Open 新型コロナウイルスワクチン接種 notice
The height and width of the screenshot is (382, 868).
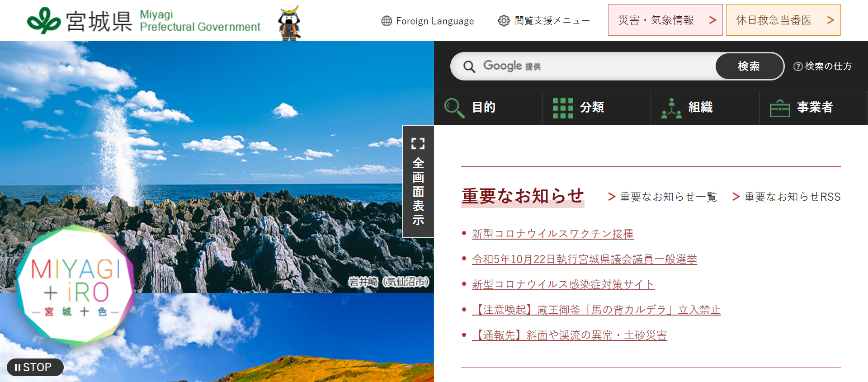(x=552, y=234)
